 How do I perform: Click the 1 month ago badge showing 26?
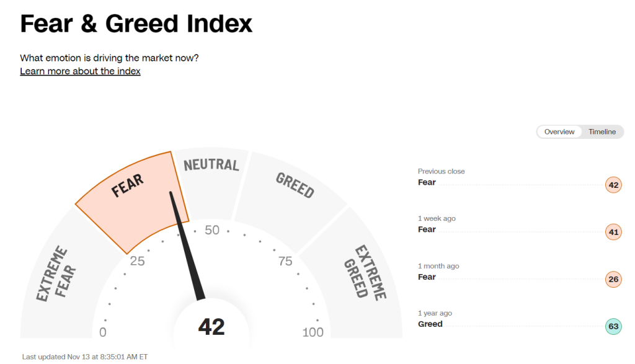coord(613,280)
